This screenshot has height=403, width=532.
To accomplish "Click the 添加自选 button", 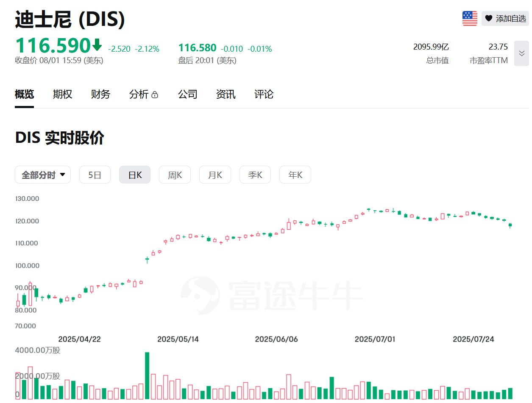I will [x=505, y=18].
